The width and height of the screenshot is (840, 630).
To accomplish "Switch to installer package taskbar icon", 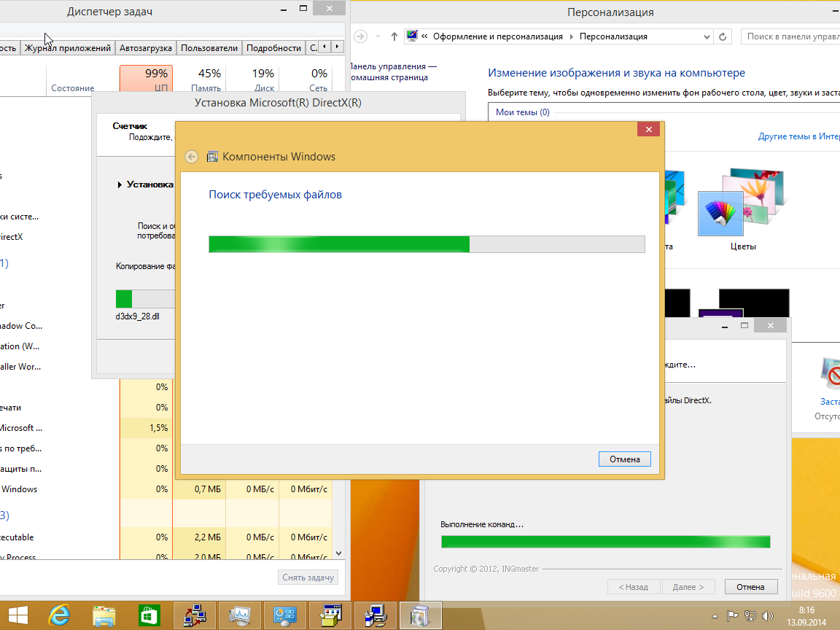I will point(330,615).
